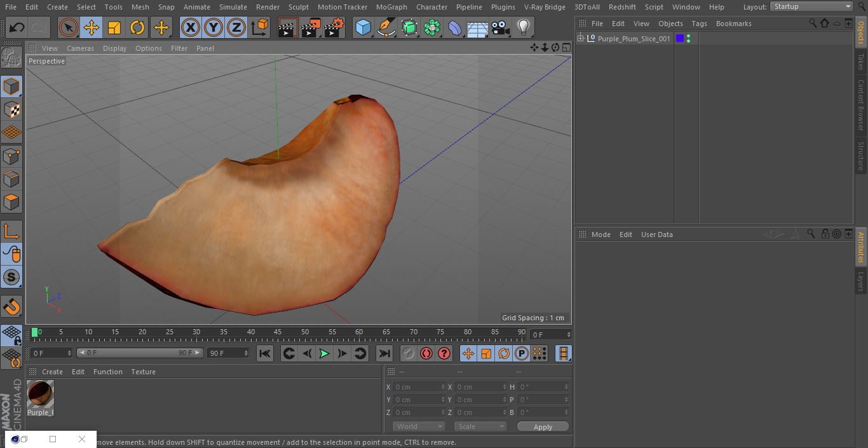Switch to Content Browser side tab
The image size is (868, 448).
[861, 105]
